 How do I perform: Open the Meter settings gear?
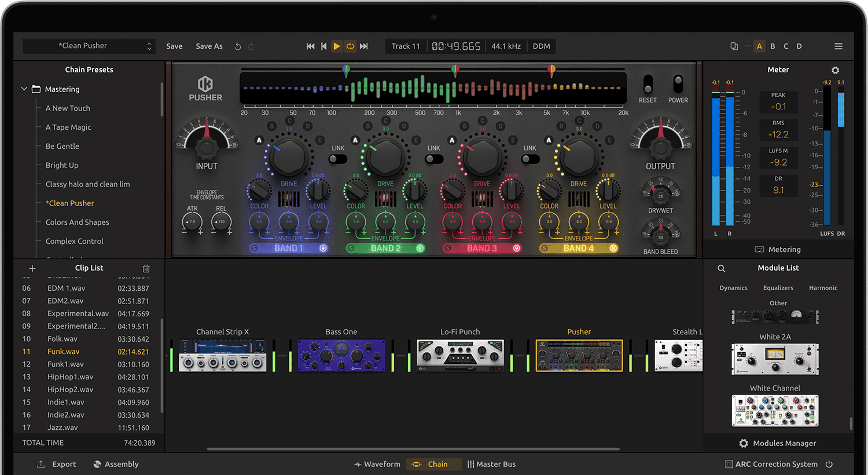click(835, 70)
